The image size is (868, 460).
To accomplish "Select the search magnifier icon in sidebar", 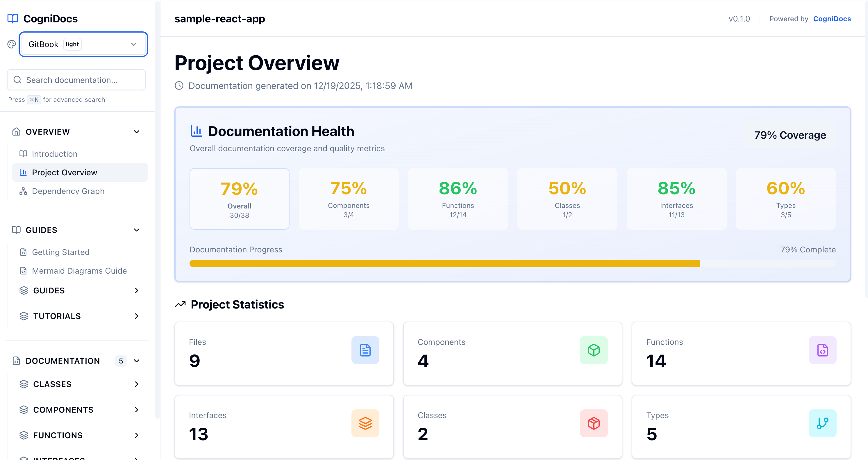I will [x=17, y=80].
